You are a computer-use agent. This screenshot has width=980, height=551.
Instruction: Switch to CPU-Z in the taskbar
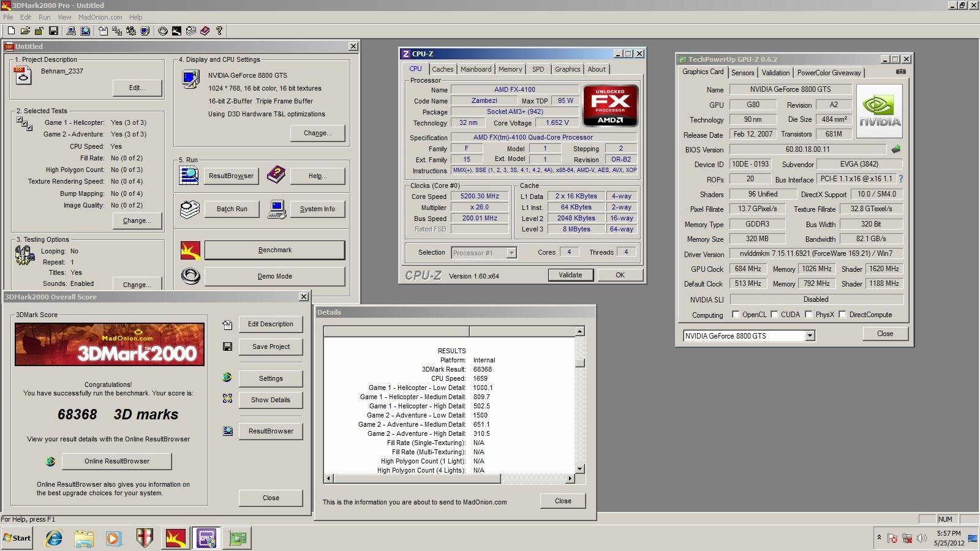(206, 538)
